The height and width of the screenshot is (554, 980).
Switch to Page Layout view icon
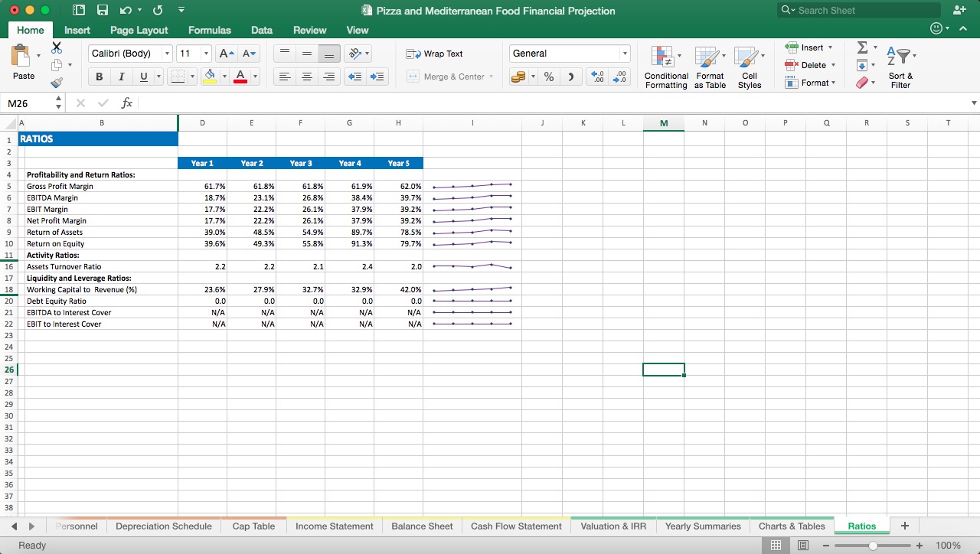pyautogui.click(x=803, y=546)
